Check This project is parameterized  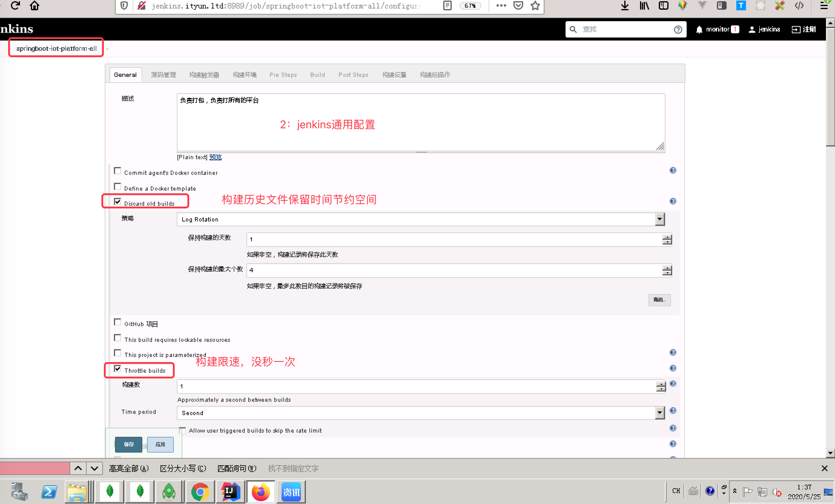(117, 353)
